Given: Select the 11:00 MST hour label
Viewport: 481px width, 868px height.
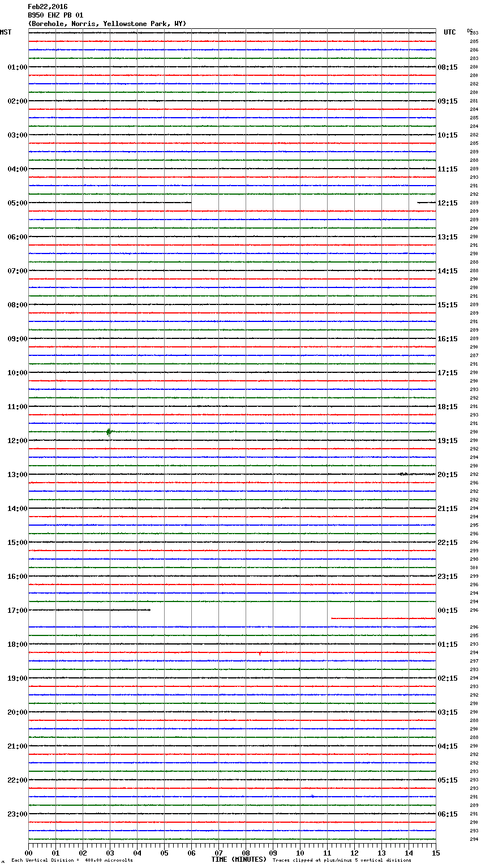Looking at the screenshot, I should [x=18, y=407].
